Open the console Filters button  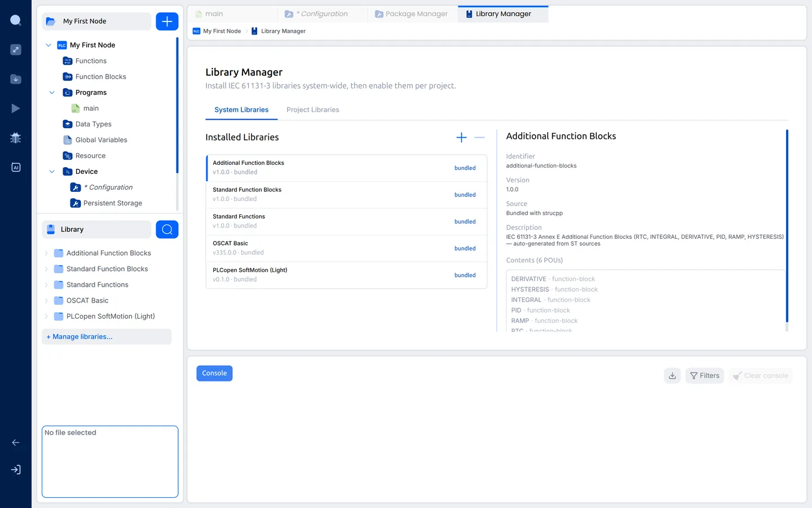point(705,375)
